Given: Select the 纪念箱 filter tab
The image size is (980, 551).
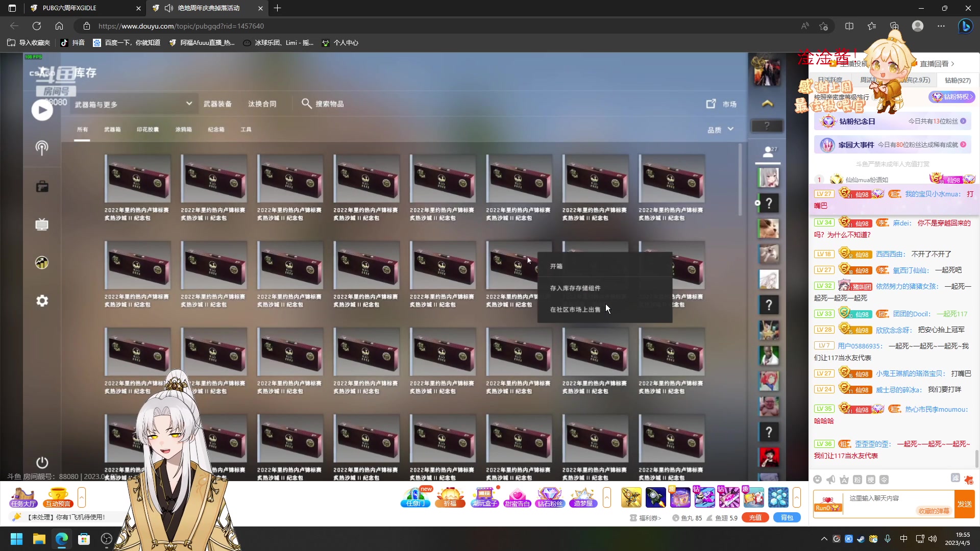Looking at the screenshot, I should tap(216, 130).
